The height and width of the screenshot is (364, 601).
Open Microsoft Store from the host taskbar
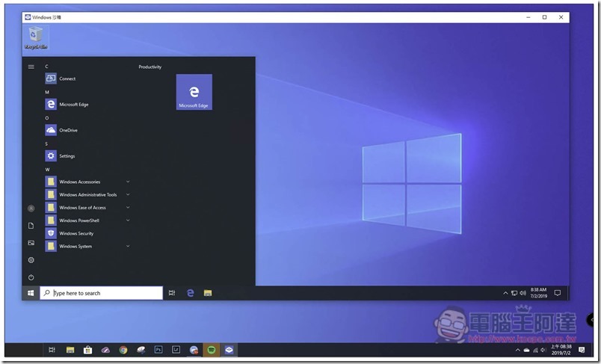(87, 350)
